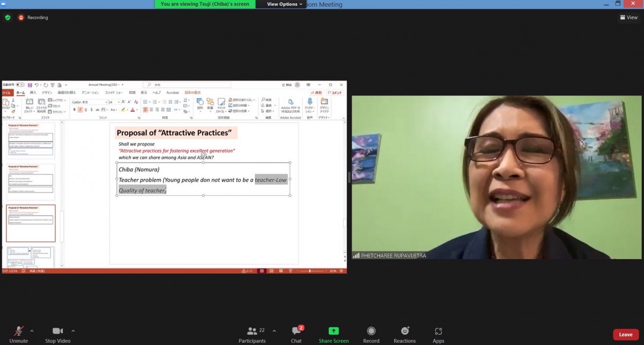Click the green encryption shield icon
This screenshot has width=644, height=345.
coord(8,17)
